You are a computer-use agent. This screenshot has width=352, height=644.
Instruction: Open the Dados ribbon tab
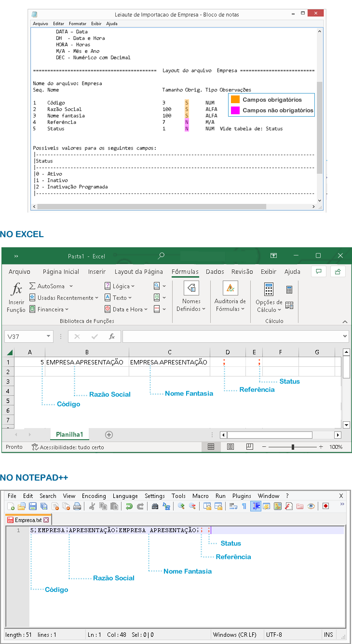(215, 272)
